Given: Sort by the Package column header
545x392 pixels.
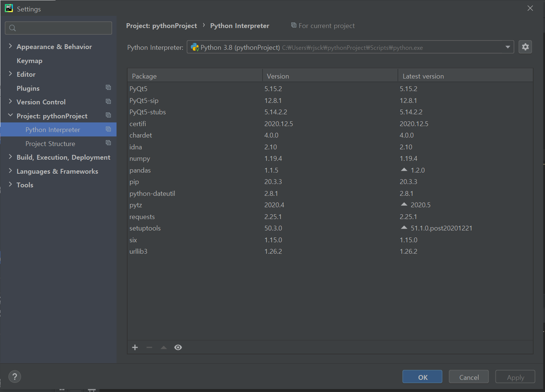Looking at the screenshot, I should (195, 76).
